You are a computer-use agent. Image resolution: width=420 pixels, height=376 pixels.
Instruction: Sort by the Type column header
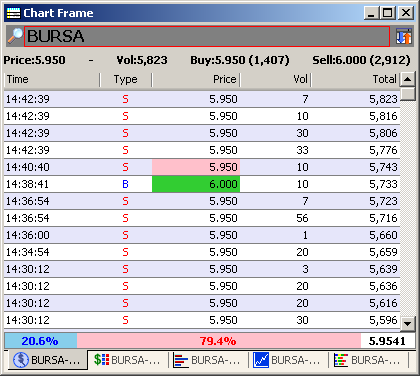click(126, 80)
